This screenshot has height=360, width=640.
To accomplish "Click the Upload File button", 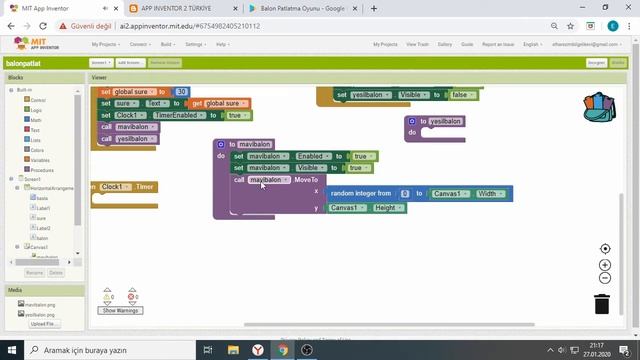I will (x=44, y=324).
